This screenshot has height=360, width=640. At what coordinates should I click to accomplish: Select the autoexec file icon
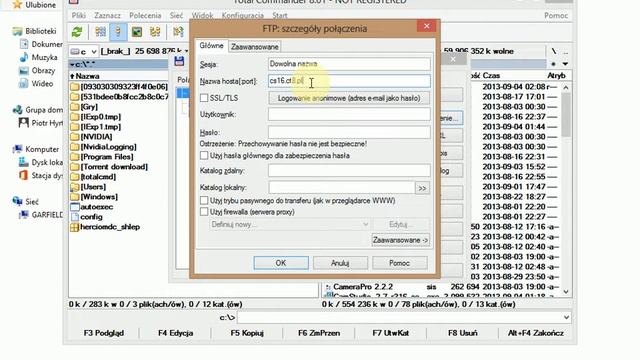pos(74,207)
